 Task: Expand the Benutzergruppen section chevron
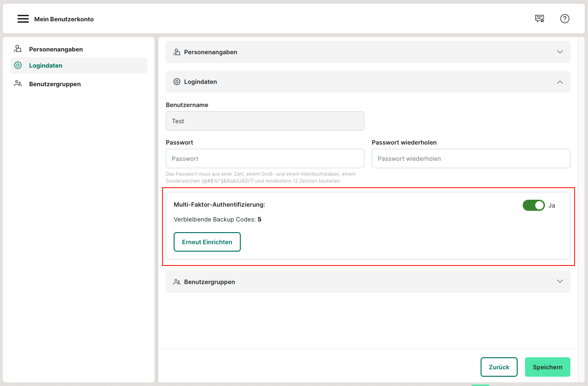click(560, 282)
